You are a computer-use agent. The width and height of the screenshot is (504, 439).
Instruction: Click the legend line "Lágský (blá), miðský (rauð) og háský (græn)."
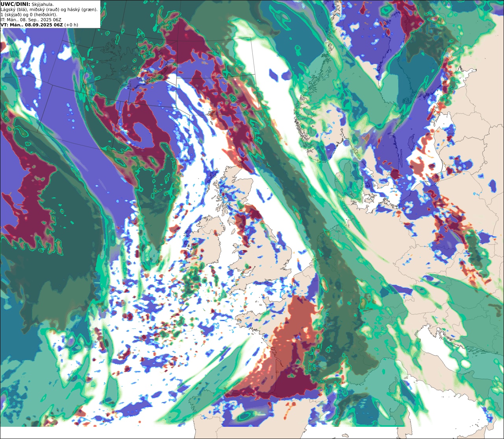49,9
